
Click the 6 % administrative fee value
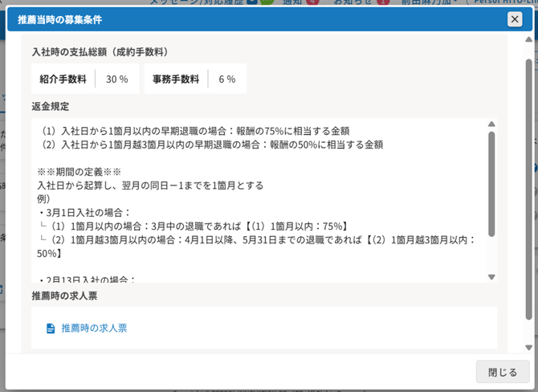coord(226,79)
